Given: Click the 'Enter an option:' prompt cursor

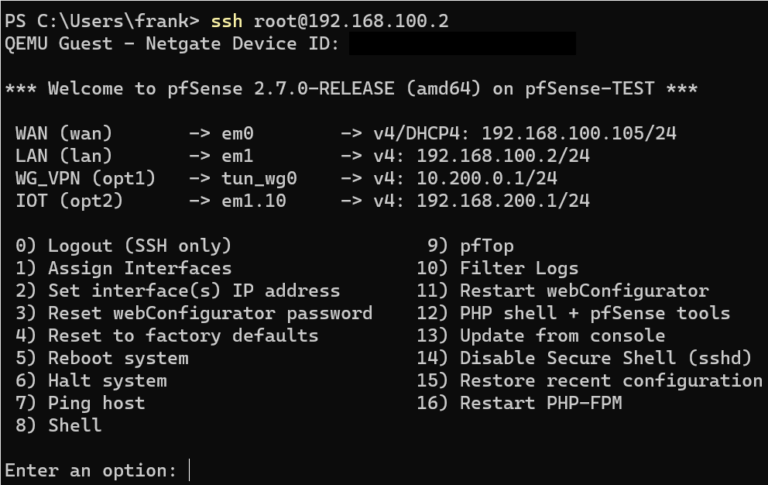Looking at the screenshot, I should tap(189, 470).
